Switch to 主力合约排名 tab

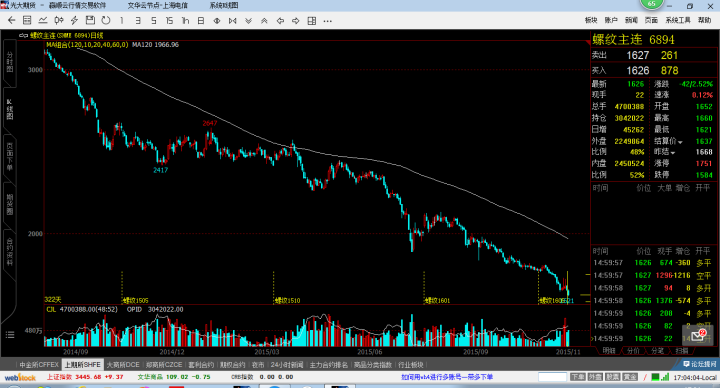tap(328, 365)
